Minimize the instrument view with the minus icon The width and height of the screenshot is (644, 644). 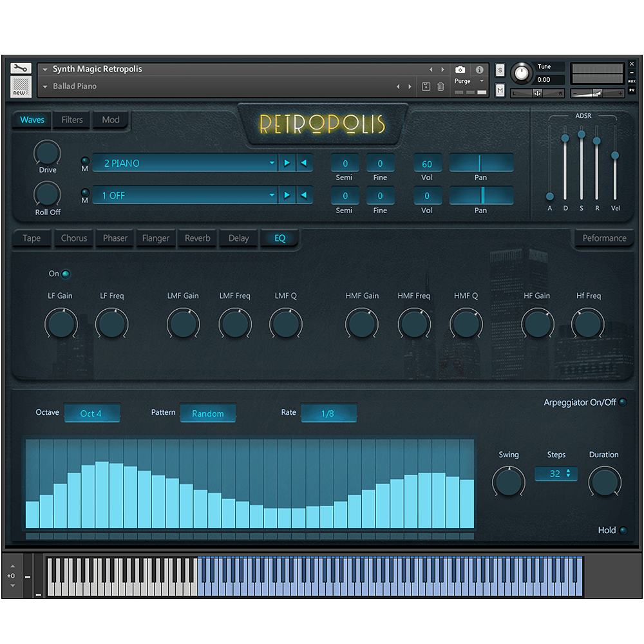tap(632, 73)
